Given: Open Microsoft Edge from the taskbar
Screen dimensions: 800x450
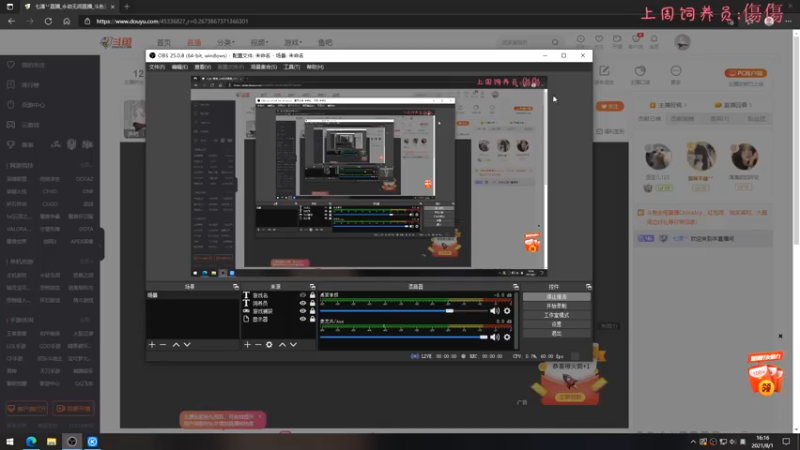Looking at the screenshot, I should pyautogui.click(x=31, y=442).
